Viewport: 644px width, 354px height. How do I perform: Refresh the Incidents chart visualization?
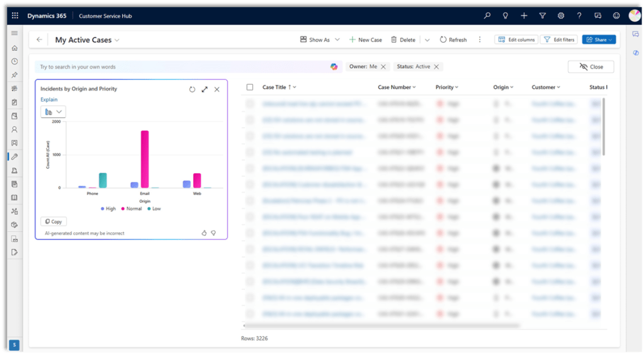[x=192, y=89]
